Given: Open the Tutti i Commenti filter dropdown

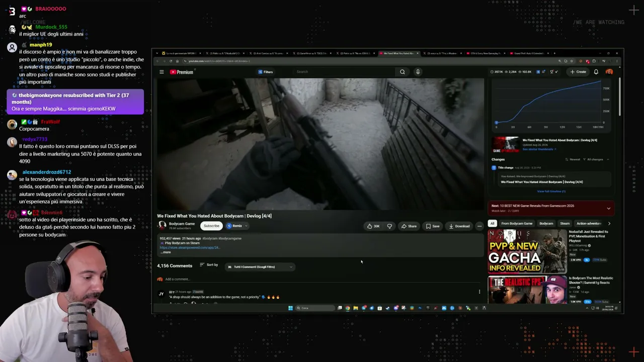Looking at the screenshot, I should [x=260, y=267].
